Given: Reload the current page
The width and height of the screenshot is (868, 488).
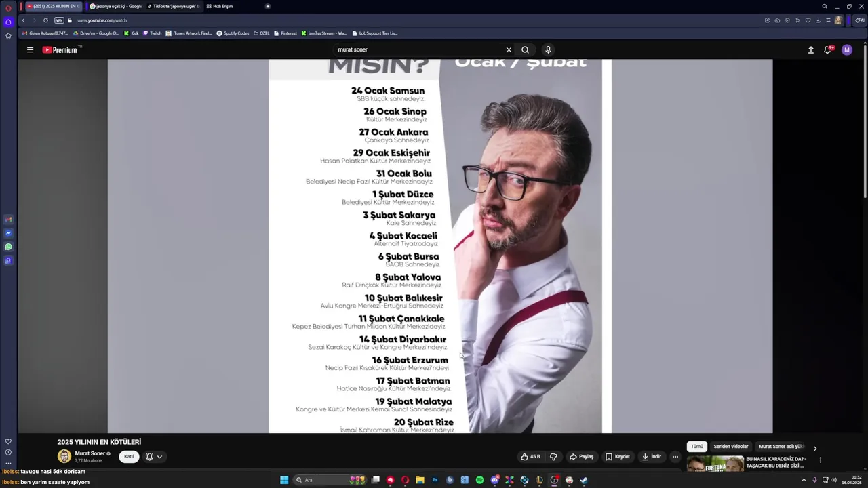Looking at the screenshot, I should click(45, 20).
